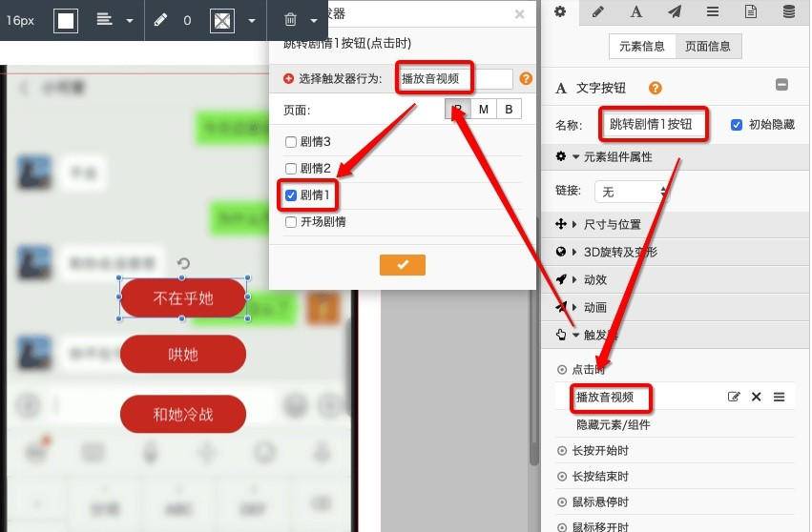Delete the 播放音视频 trigger action
This screenshot has height=532, width=812.
coord(756,397)
